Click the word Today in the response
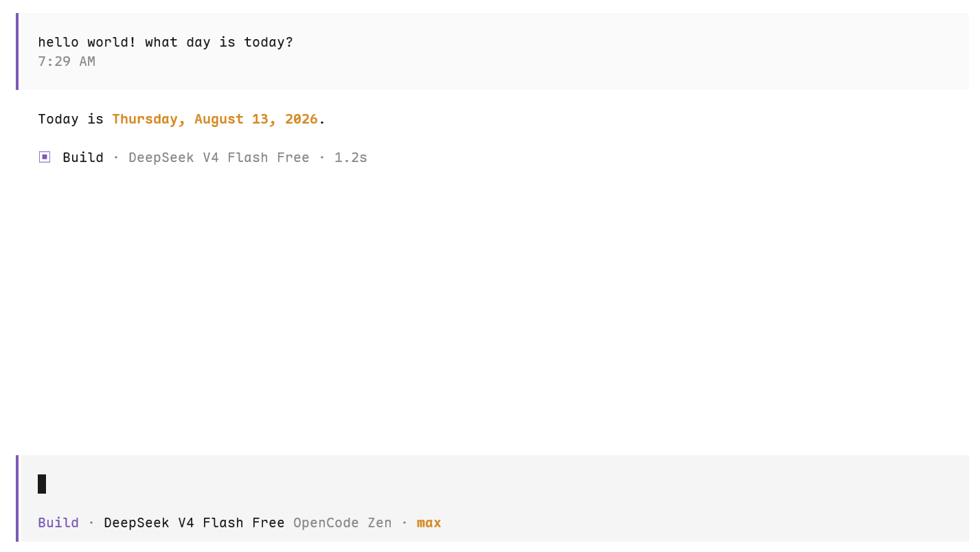The height and width of the screenshot is (552, 980). [58, 119]
